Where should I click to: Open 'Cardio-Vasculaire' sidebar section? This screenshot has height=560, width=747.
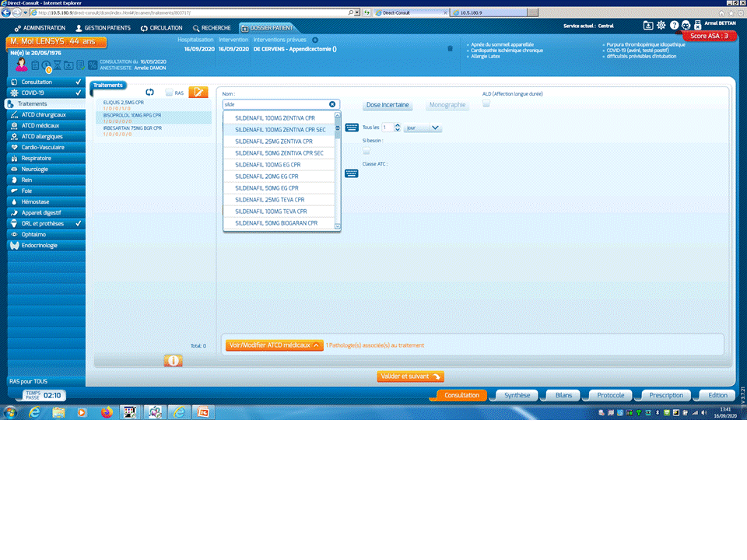point(46,148)
